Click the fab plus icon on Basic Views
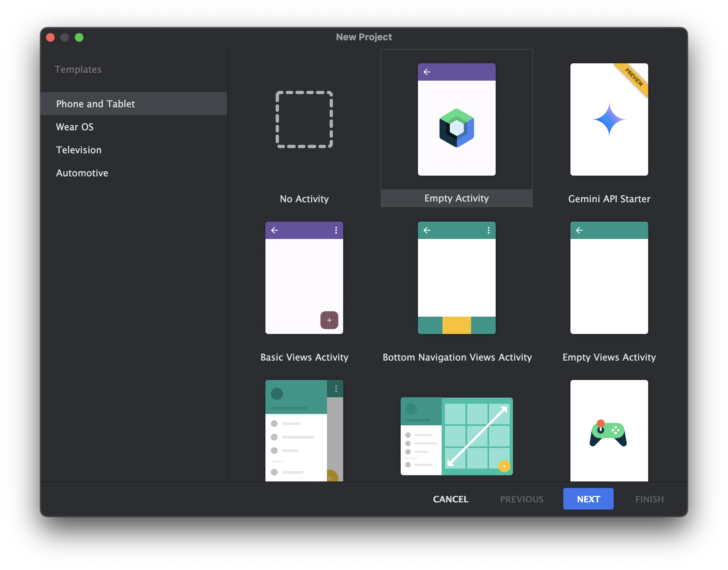This screenshot has height=570, width=728. (x=330, y=320)
